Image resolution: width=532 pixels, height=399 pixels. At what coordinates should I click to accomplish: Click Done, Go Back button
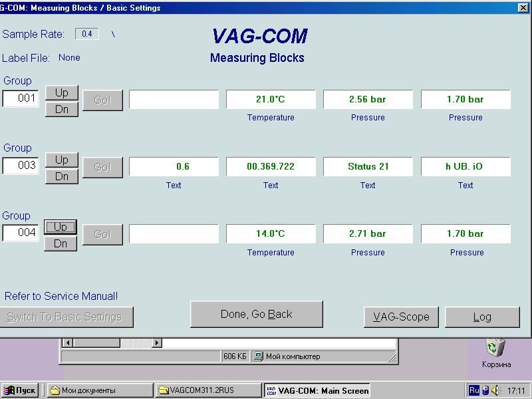coord(256,315)
